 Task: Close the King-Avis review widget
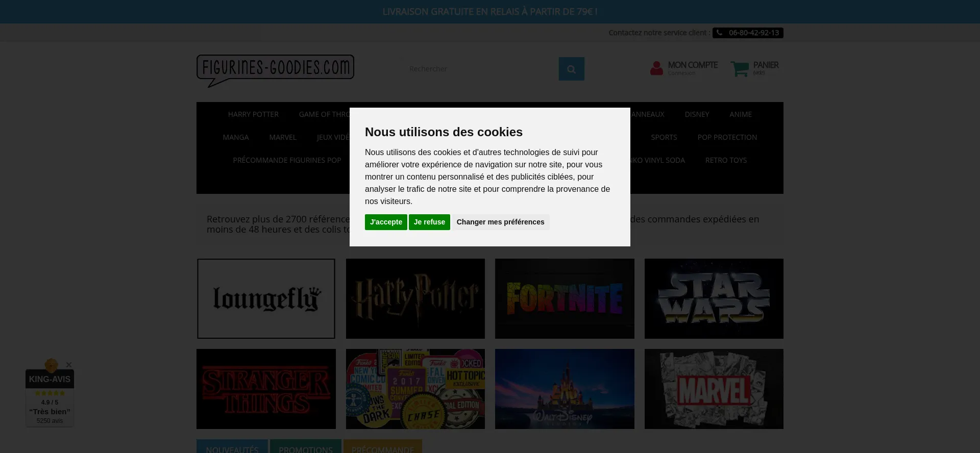(69, 365)
